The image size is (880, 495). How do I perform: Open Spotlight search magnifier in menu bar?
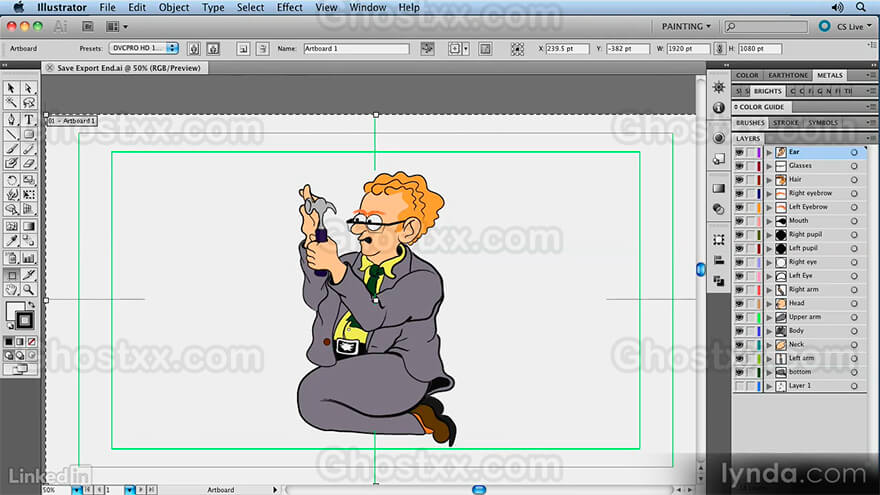click(860, 7)
